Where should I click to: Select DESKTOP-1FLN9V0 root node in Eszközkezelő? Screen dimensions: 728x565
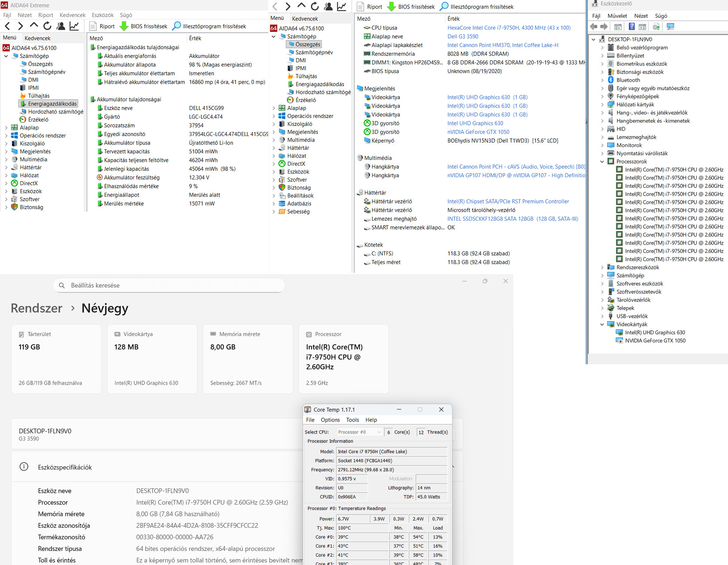click(630, 39)
